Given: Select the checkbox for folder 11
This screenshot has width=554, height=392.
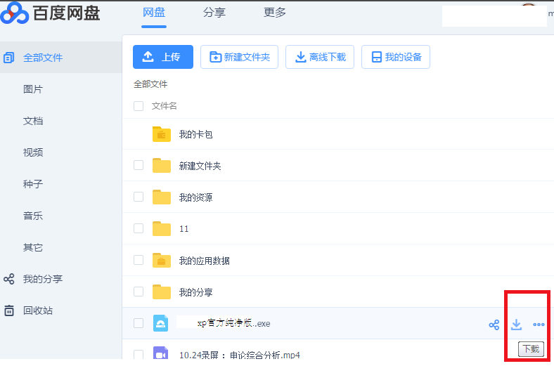Looking at the screenshot, I should [138, 229].
